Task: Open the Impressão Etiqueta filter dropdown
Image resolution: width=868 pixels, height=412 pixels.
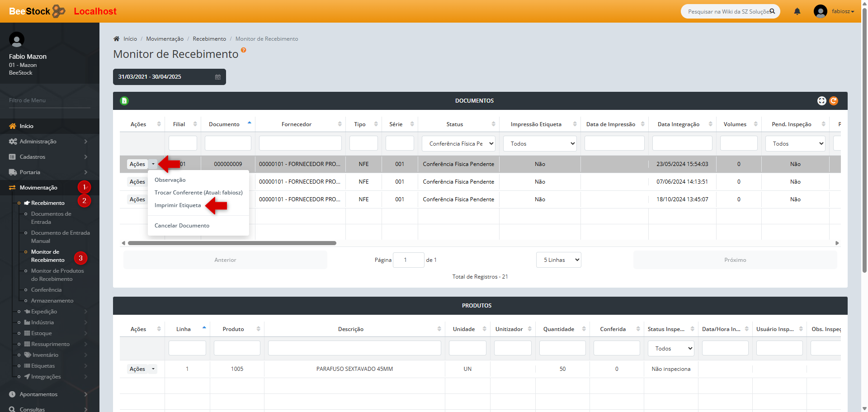Action: point(540,144)
